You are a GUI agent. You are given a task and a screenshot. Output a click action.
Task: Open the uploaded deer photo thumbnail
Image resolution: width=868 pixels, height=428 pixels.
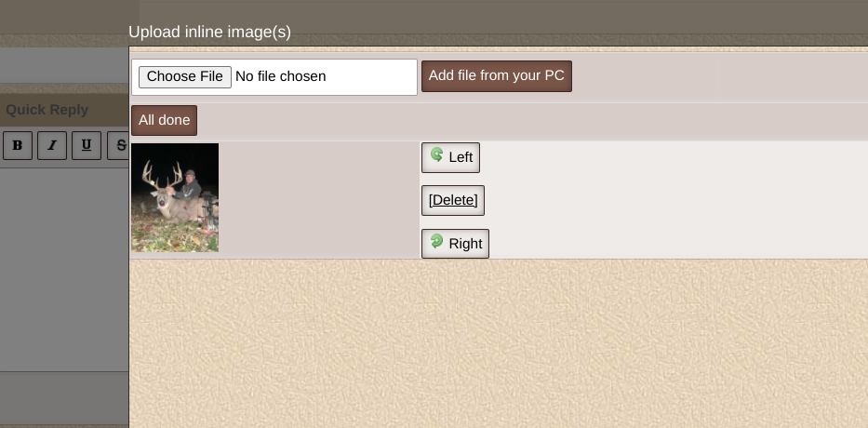point(175,197)
